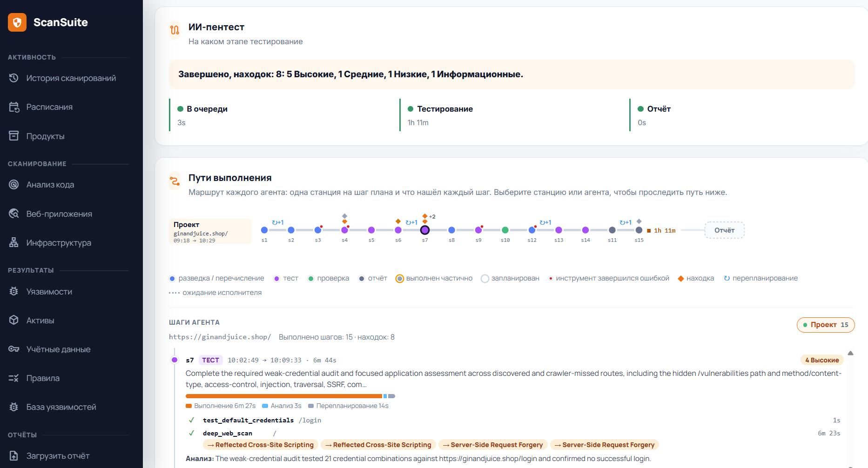Select station s12 on the timeline
Screen dimensions: 868x468
coord(532,230)
